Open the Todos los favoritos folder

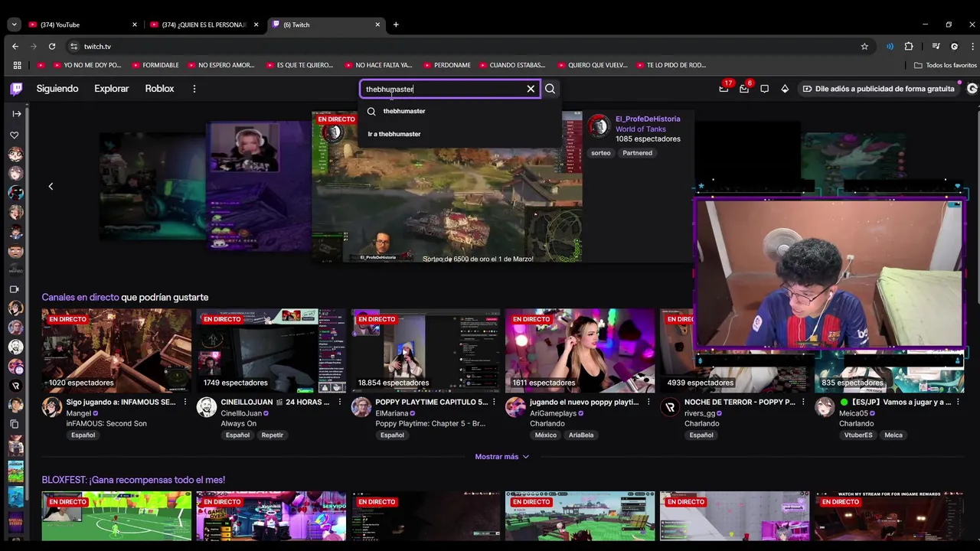[x=945, y=65]
